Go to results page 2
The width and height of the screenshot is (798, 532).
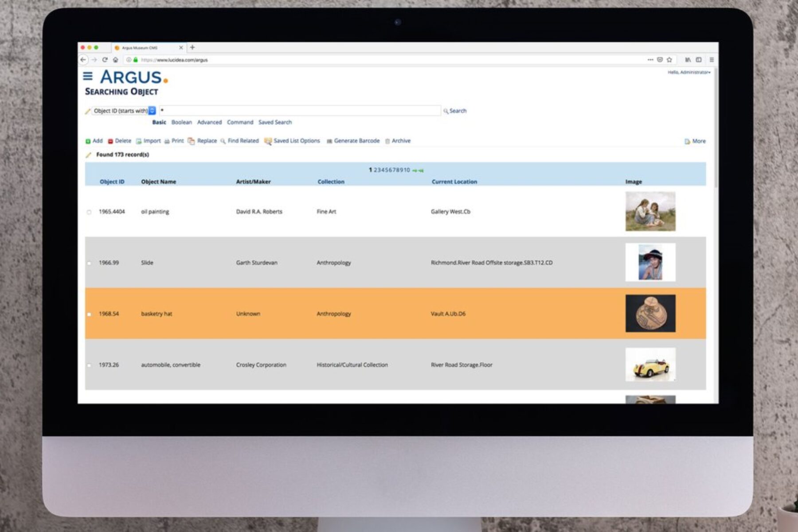tap(376, 170)
